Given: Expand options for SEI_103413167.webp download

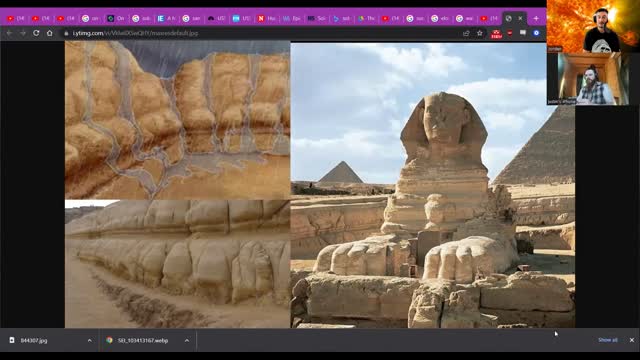Looking at the screenshot, I should 187,340.
